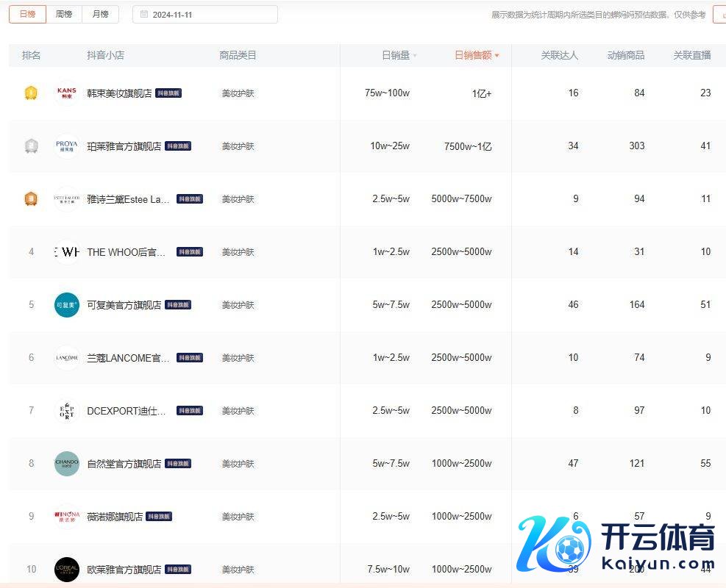Viewport: 726px width, 588px height.
Task: Click the 关联达人 column header
Action: pos(559,56)
